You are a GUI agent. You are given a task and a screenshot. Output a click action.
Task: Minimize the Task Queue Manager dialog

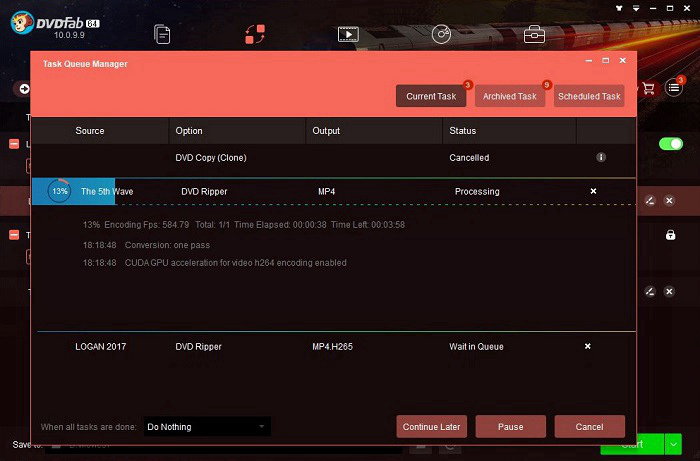coord(589,60)
